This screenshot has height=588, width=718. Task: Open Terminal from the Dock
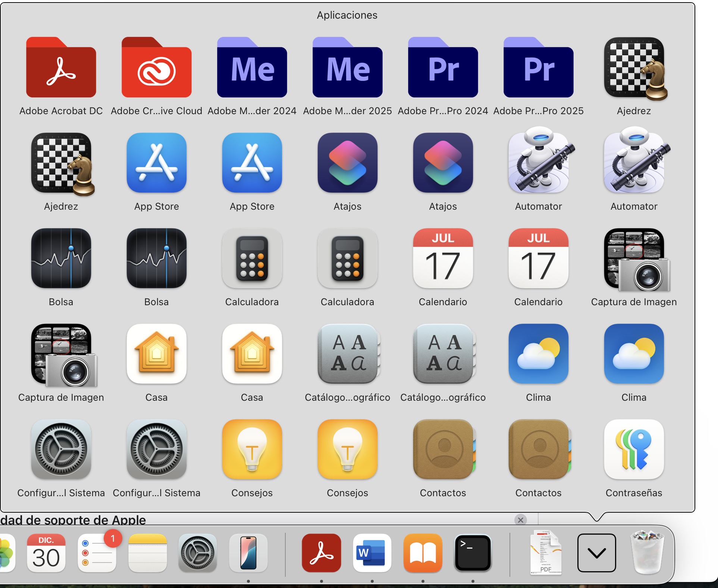(x=473, y=553)
